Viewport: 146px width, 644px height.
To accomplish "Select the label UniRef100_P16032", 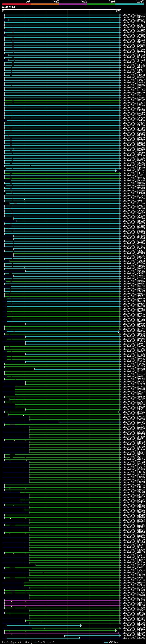I will pos(134,40).
